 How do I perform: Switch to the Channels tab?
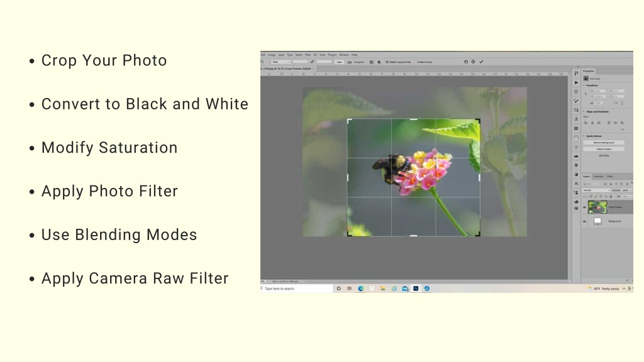(x=599, y=177)
